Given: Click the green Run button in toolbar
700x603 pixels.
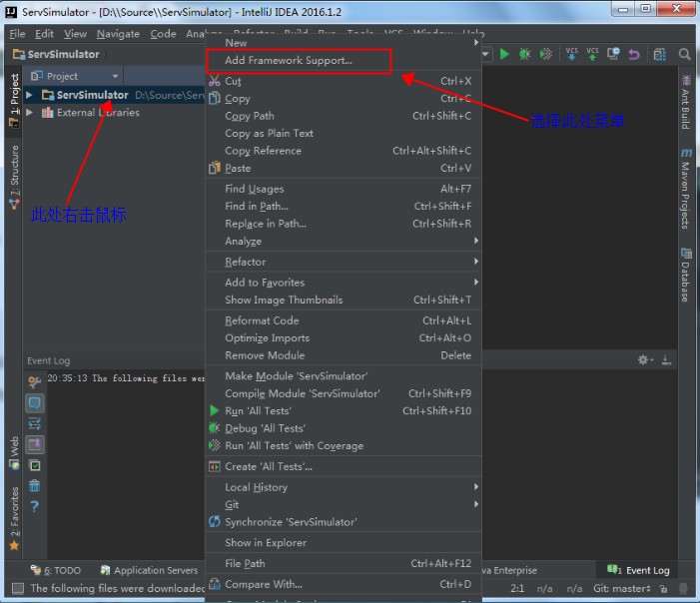Looking at the screenshot, I should (504, 55).
